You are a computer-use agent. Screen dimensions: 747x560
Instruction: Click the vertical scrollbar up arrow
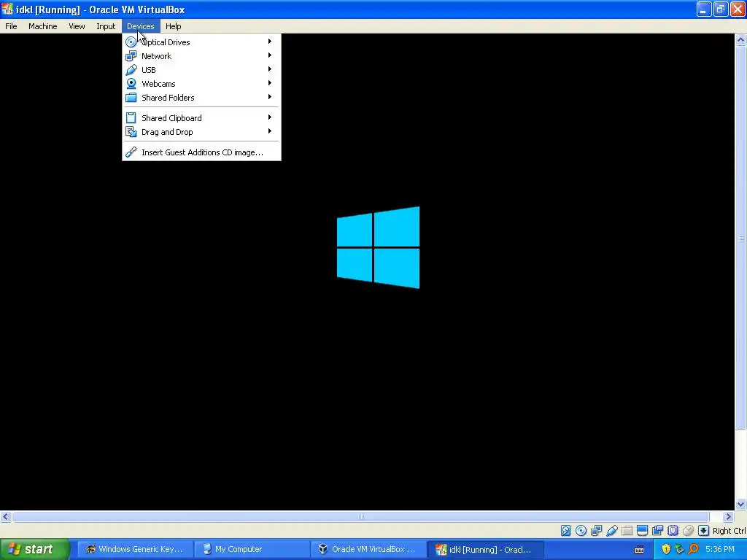(740, 39)
